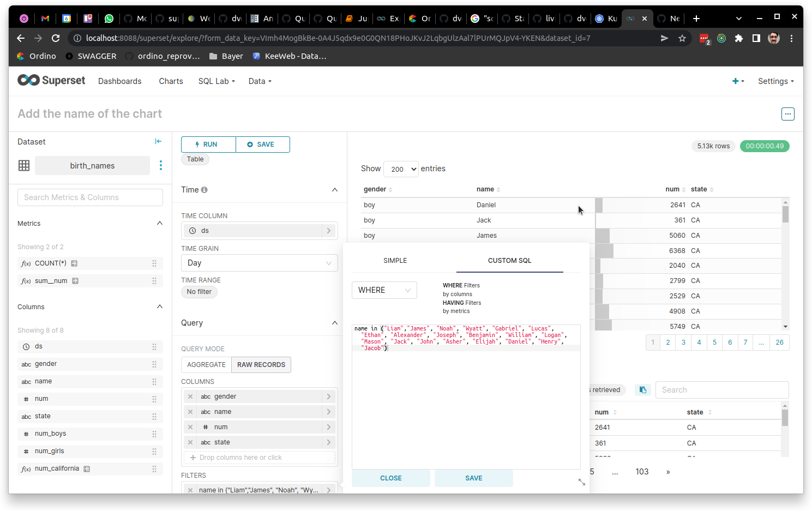The height and width of the screenshot is (511, 812).
Task: Go to page 2 of results
Action: click(x=668, y=342)
